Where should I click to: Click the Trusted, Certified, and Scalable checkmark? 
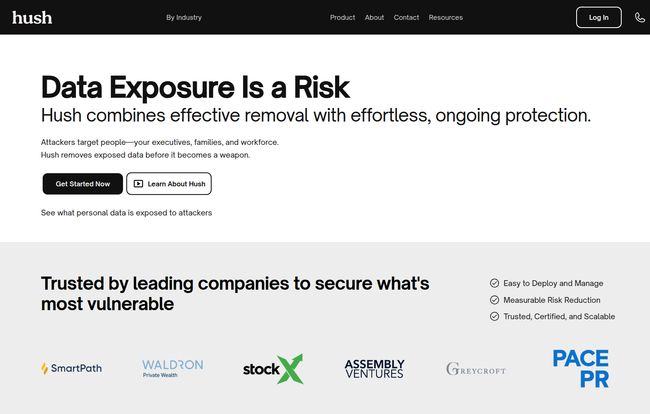coord(494,316)
